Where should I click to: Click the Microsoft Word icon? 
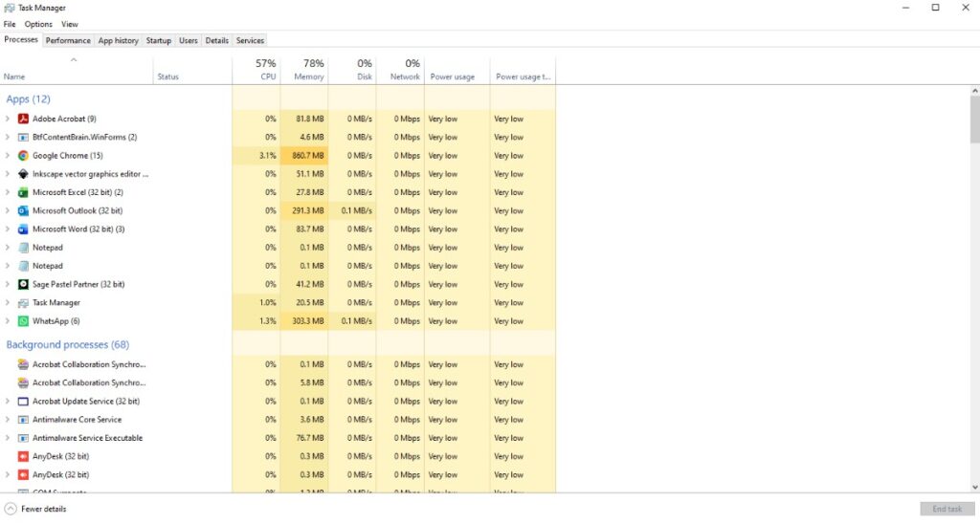[23, 229]
